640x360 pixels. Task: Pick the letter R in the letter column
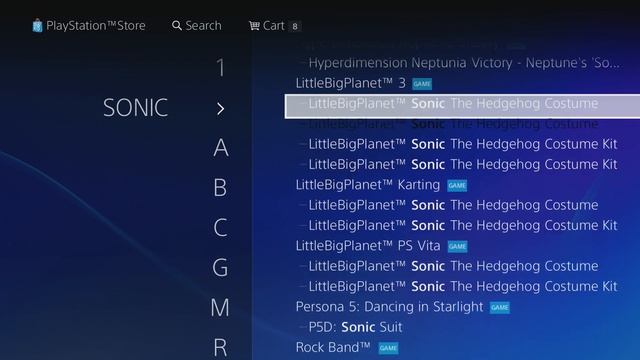(220, 348)
